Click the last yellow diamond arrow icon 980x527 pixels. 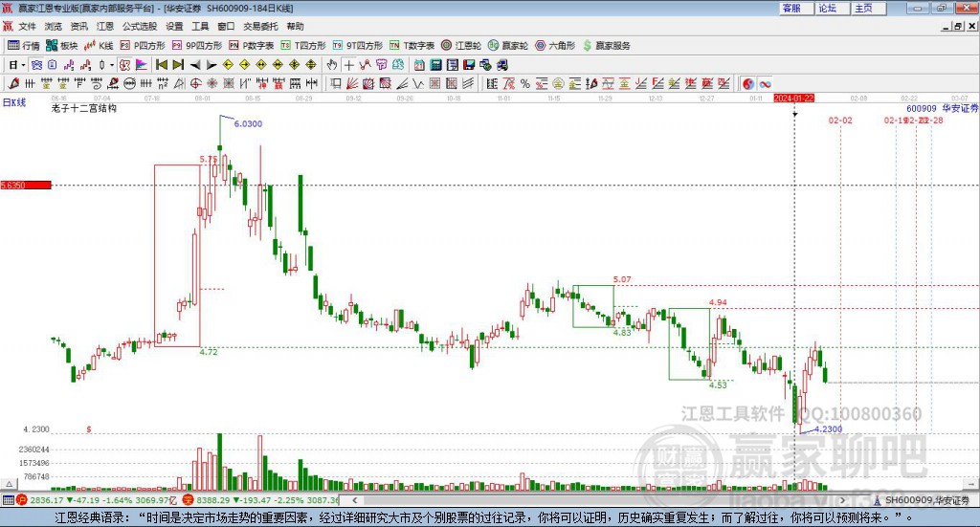(x=311, y=65)
